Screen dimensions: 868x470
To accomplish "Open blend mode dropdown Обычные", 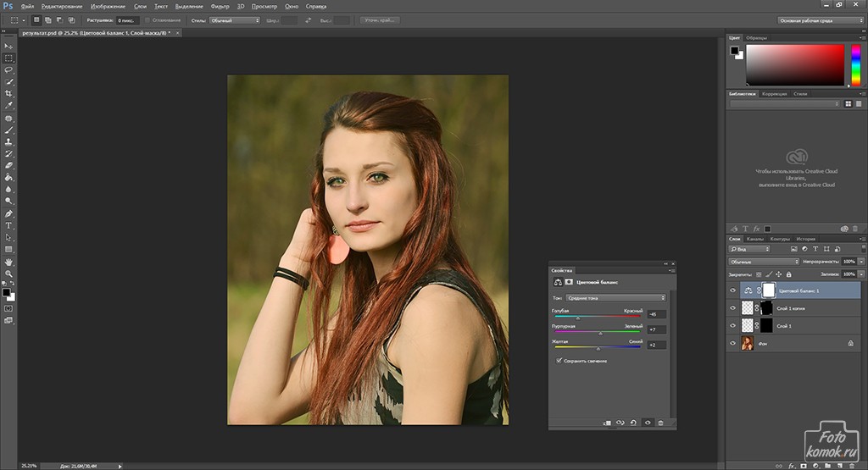I will [x=764, y=262].
